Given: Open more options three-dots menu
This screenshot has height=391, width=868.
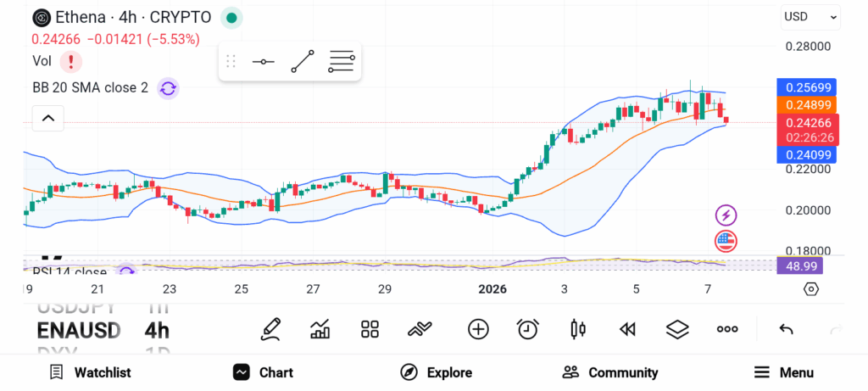Looking at the screenshot, I should pyautogui.click(x=727, y=329).
